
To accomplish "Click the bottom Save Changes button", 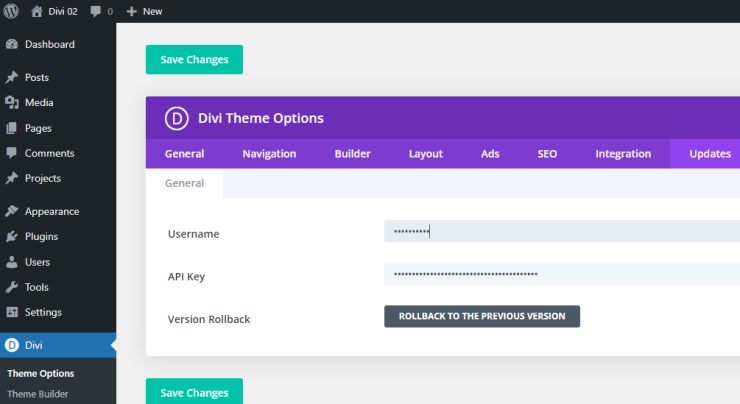I will 194,391.
